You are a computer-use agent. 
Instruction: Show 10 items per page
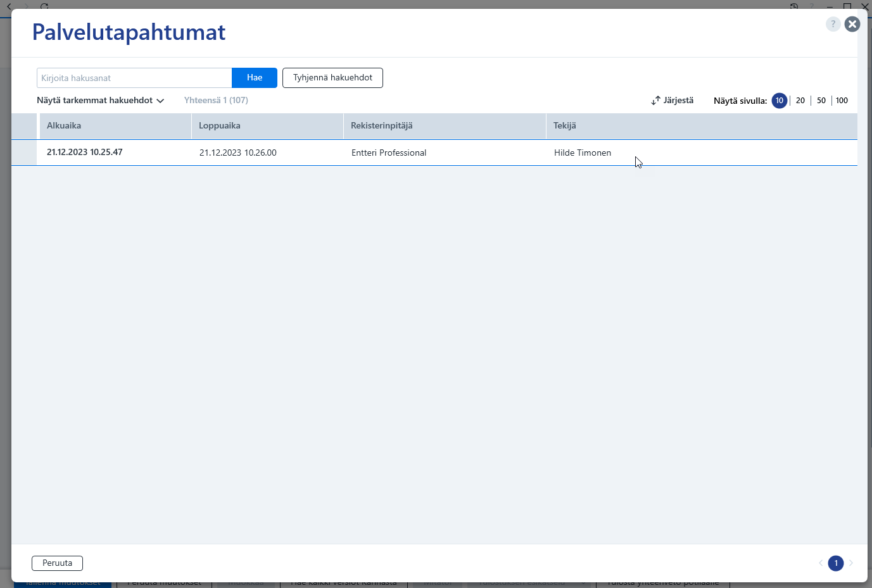pyautogui.click(x=780, y=101)
